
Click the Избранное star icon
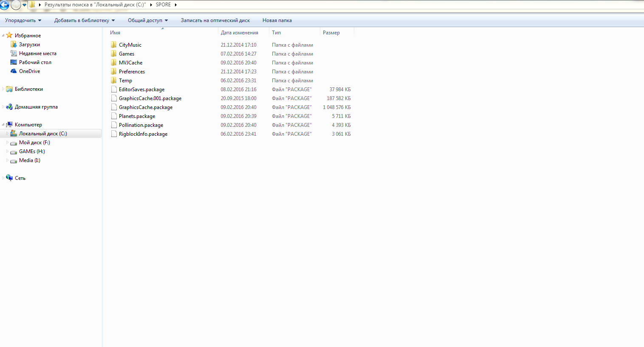9,35
